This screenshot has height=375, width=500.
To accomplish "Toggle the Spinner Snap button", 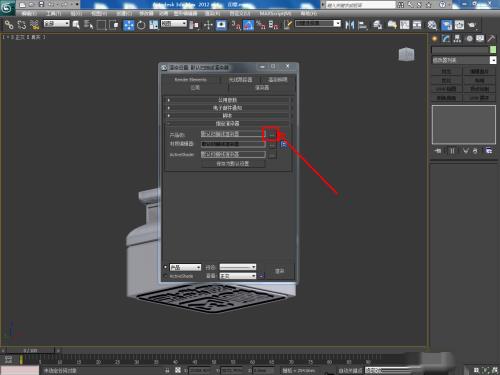I will tap(273, 25).
